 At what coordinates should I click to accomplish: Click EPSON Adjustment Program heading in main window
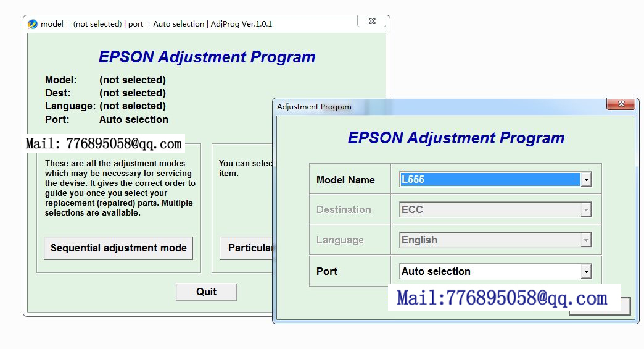click(207, 57)
